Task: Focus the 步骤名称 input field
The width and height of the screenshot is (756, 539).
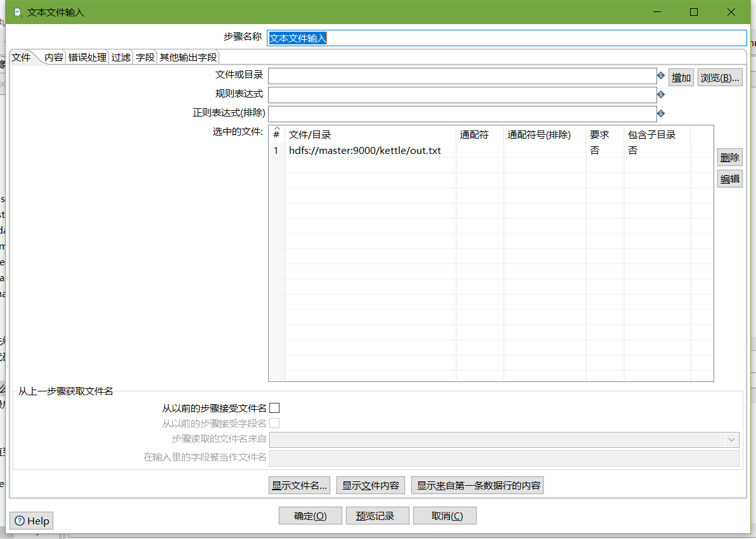Action: coord(507,38)
